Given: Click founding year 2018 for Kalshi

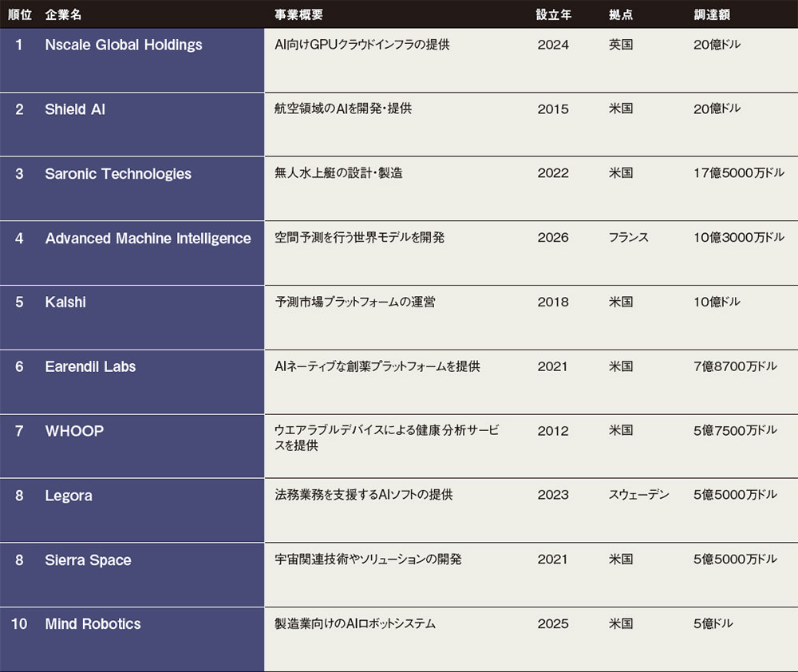Looking at the screenshot, I should click(x=553, y=302).
